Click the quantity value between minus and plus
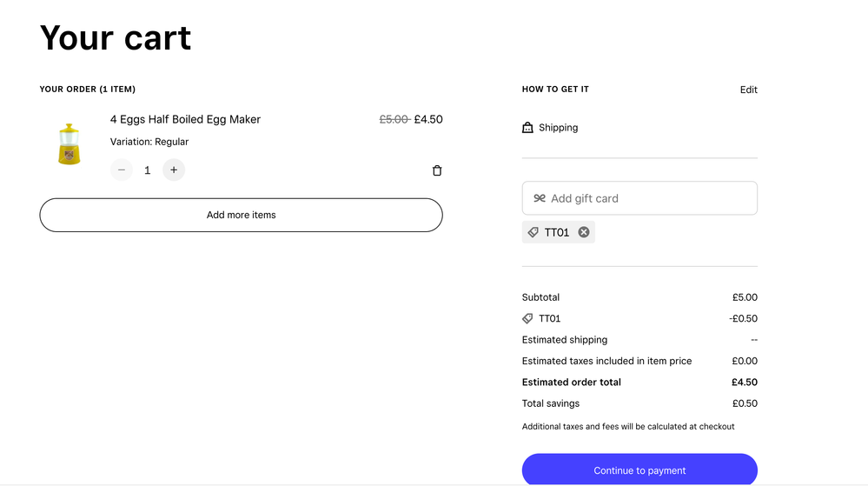Viewport: 868px width, 486px height. 148,170
